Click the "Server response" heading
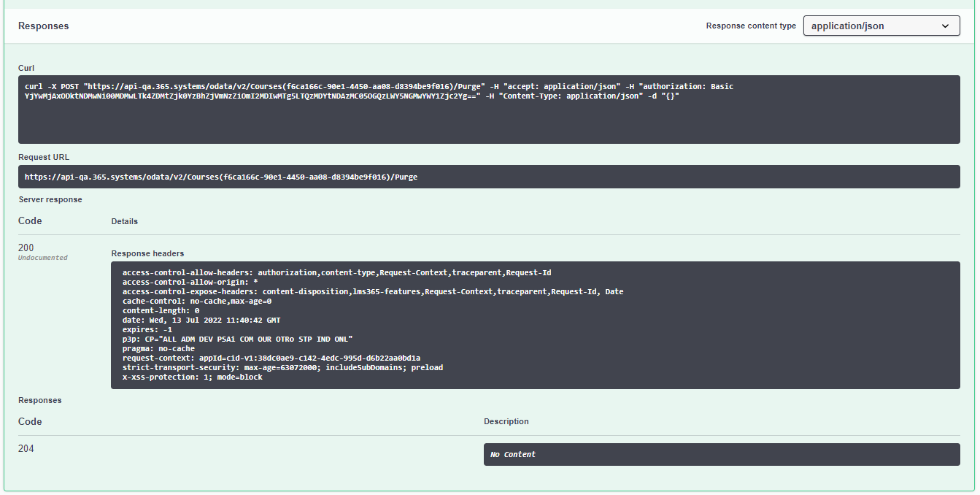The height and width of the screenshot is (495, 980). pyautogui.click(x=50, y=199)
